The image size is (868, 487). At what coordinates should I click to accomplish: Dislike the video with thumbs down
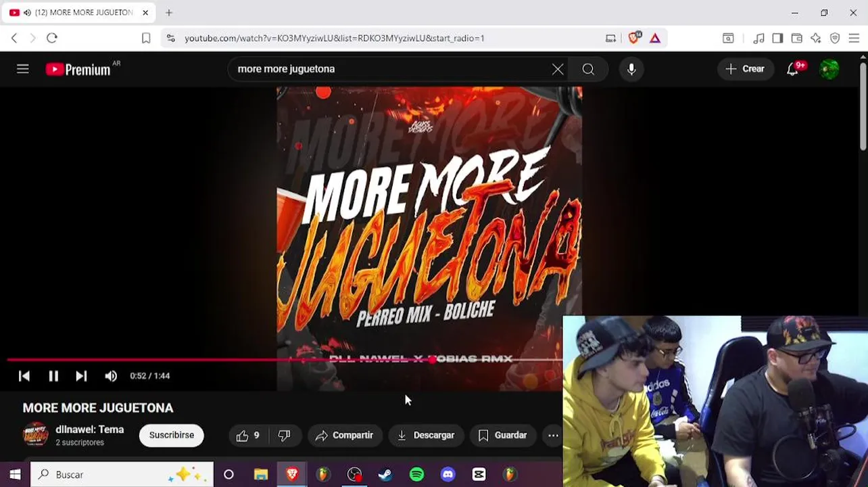285,436
